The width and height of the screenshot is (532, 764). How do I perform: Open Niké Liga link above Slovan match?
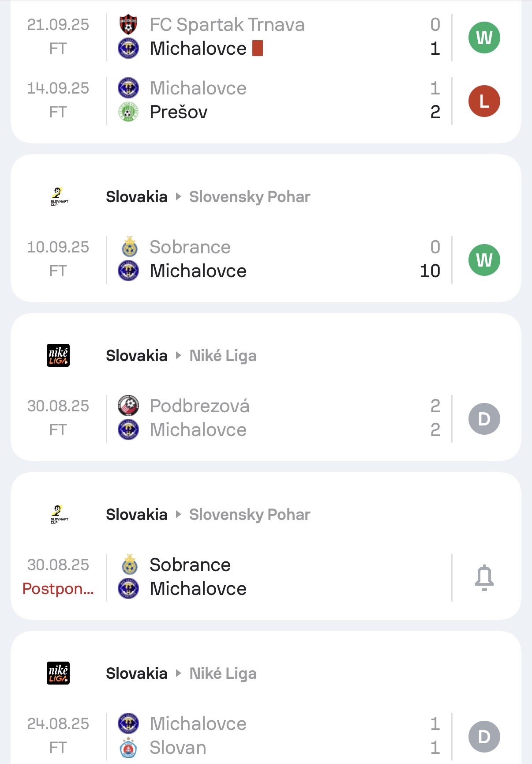click(223, 674)
